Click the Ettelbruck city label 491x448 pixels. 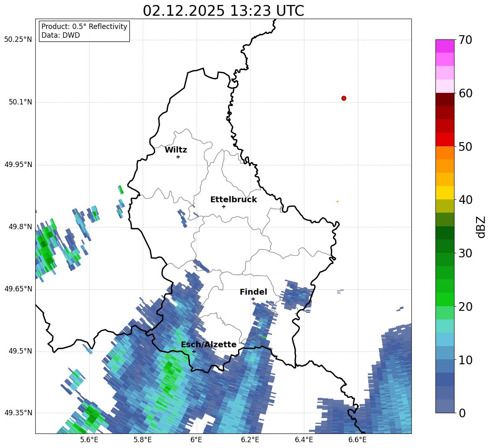233,200
